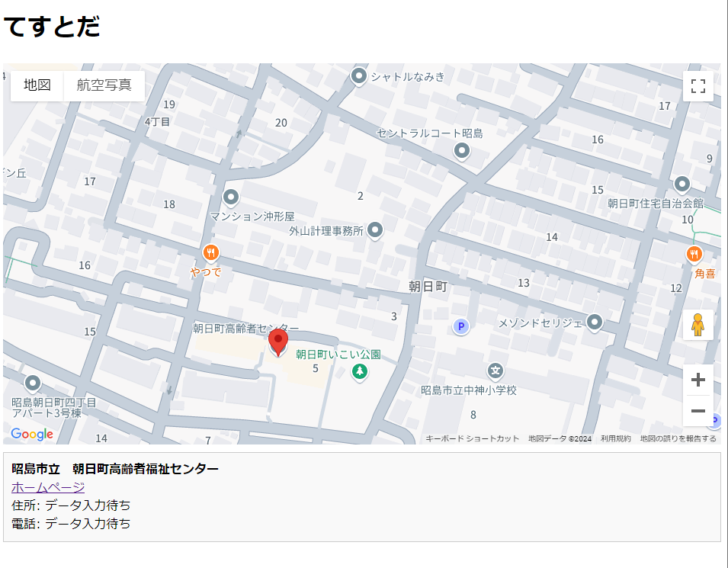The width and height of the screenshot is (728, 568).
Task: Open the やつで restaurant icon
Action: tap(211, 254)
